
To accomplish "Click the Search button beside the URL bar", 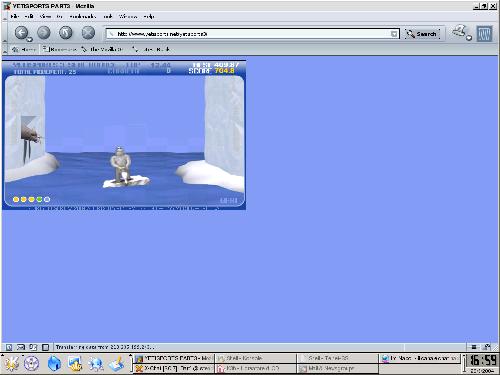I will point(422,34).
